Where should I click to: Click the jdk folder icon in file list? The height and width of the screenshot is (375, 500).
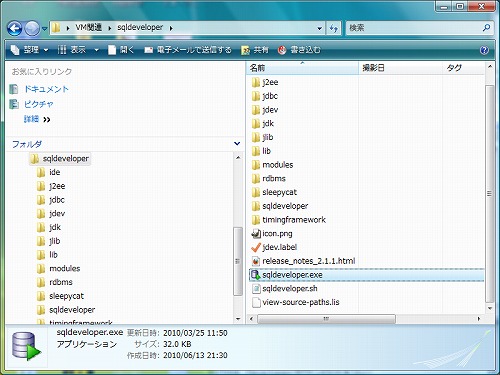click(x=256, y=124)
